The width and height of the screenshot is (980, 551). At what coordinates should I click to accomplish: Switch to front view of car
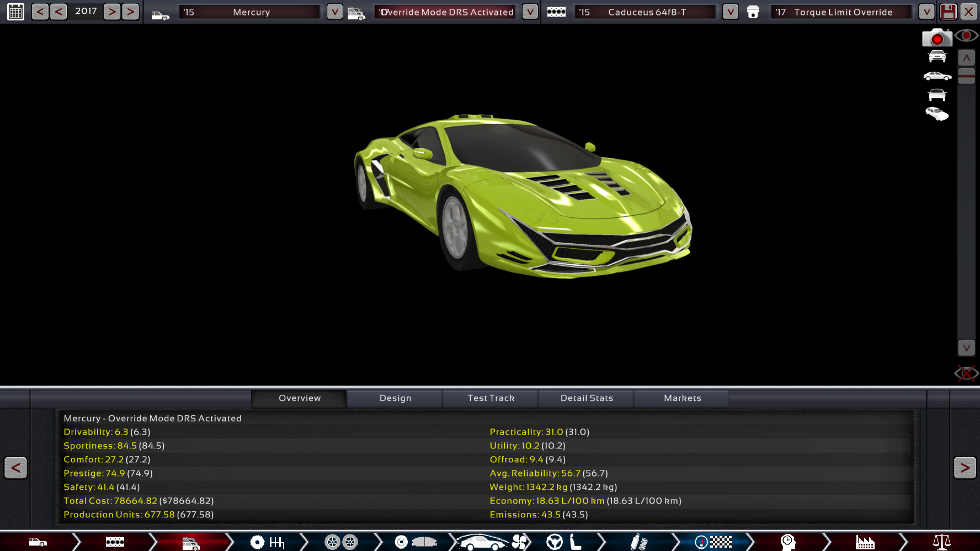937,56
